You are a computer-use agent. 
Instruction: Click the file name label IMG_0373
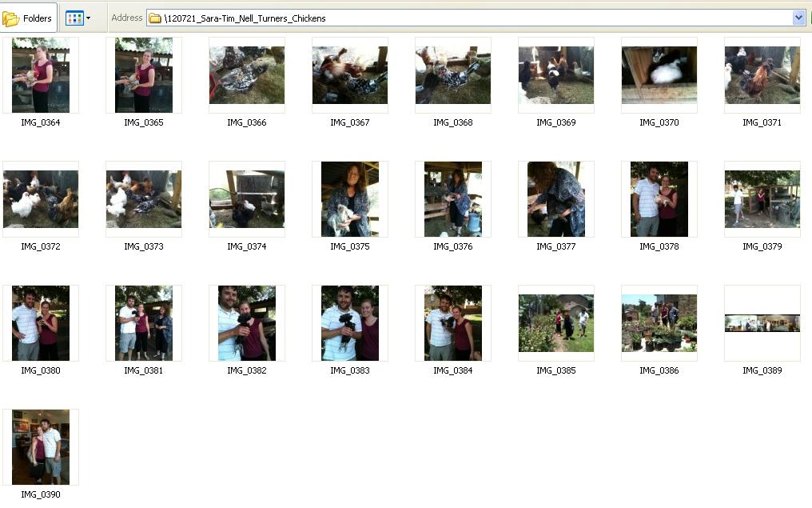(143, 246)
